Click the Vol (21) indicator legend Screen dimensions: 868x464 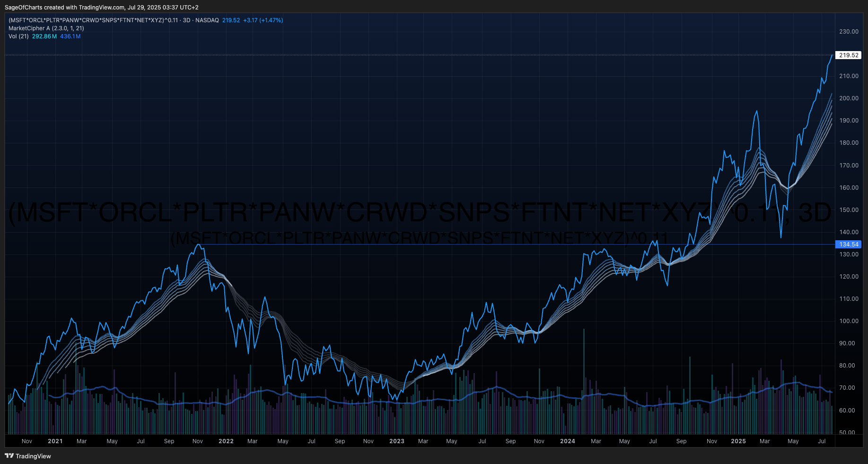coord(18,36)
